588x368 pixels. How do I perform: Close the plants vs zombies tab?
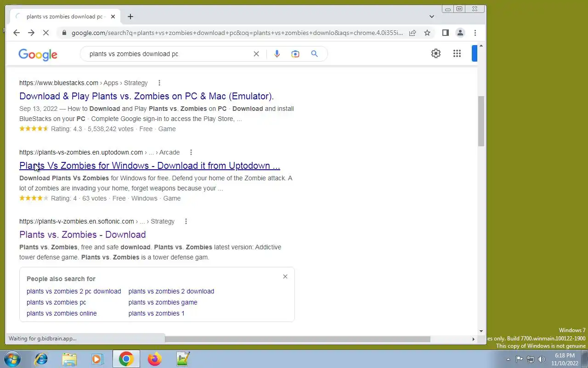pos(113,17)
